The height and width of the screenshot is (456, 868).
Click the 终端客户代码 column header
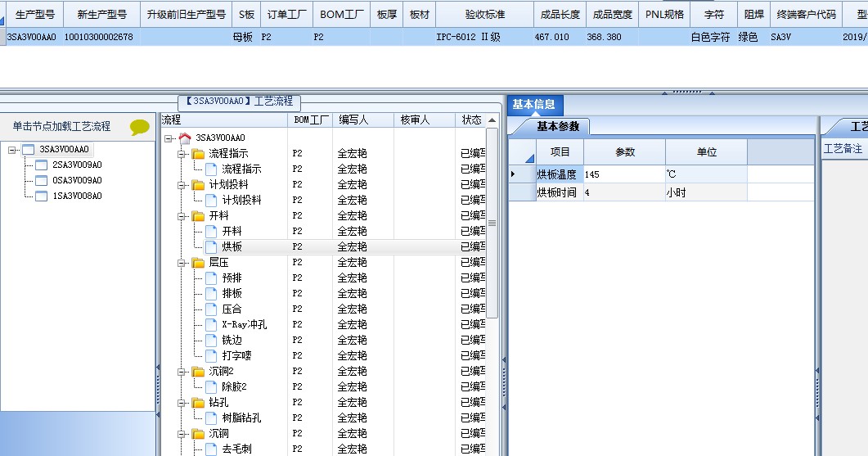pos(806,15)
